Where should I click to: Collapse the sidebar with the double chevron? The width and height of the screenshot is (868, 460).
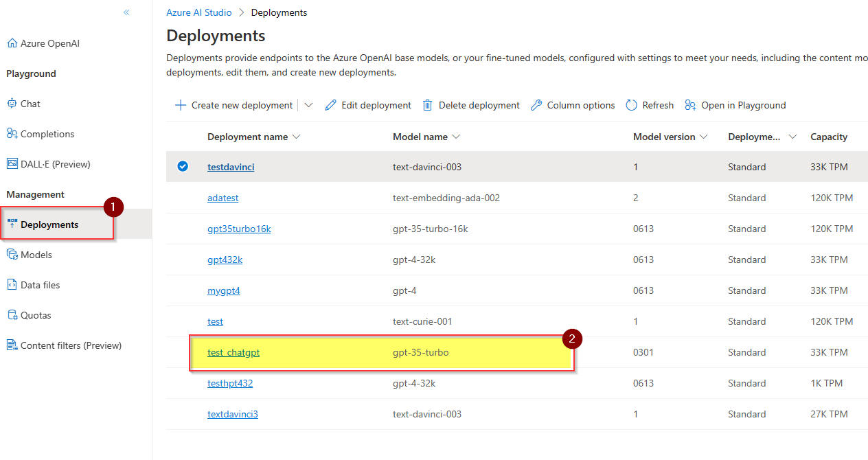126,12
